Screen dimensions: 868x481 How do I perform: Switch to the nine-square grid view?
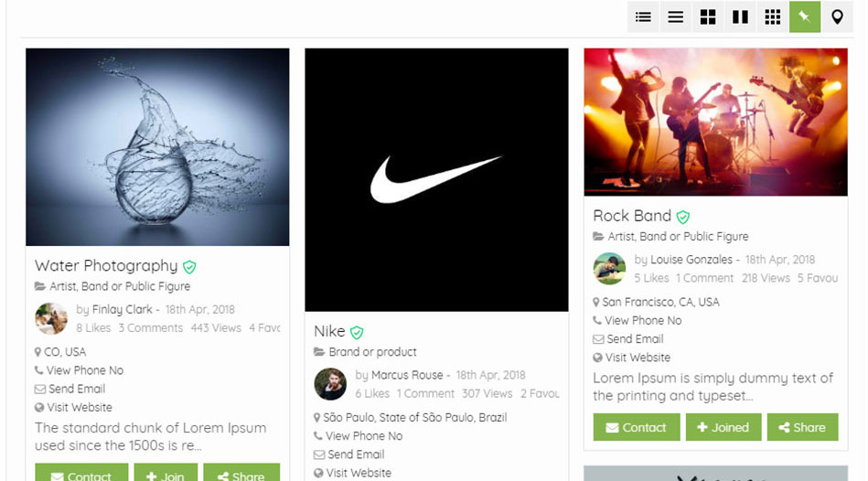(772, 16)
